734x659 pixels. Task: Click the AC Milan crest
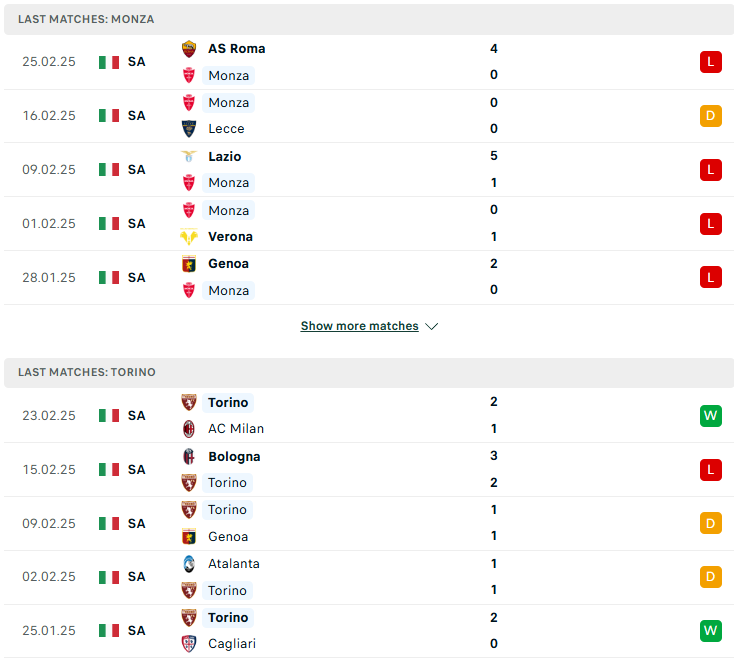(x=189, y=429)
